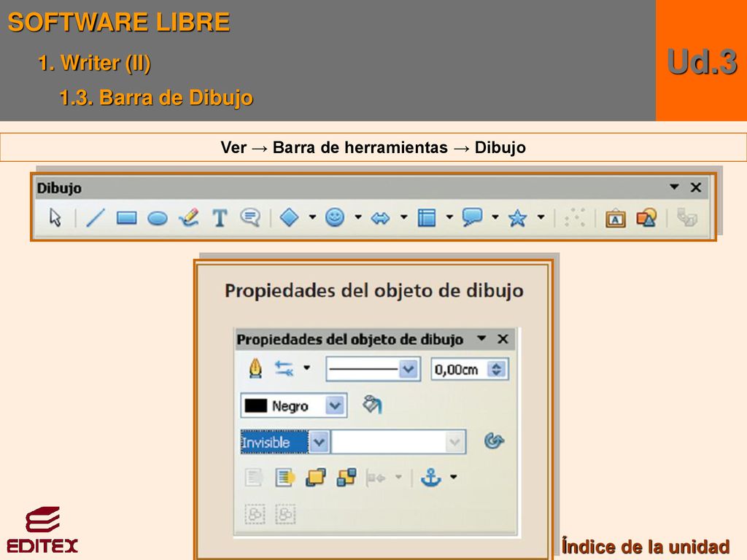Activate the Freeform line pencil tool
747x560 pixels.
(x=189, y=217)
